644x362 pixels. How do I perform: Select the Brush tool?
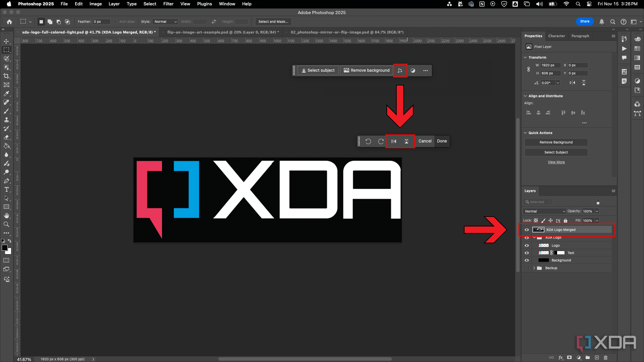[x=6, y=111]
